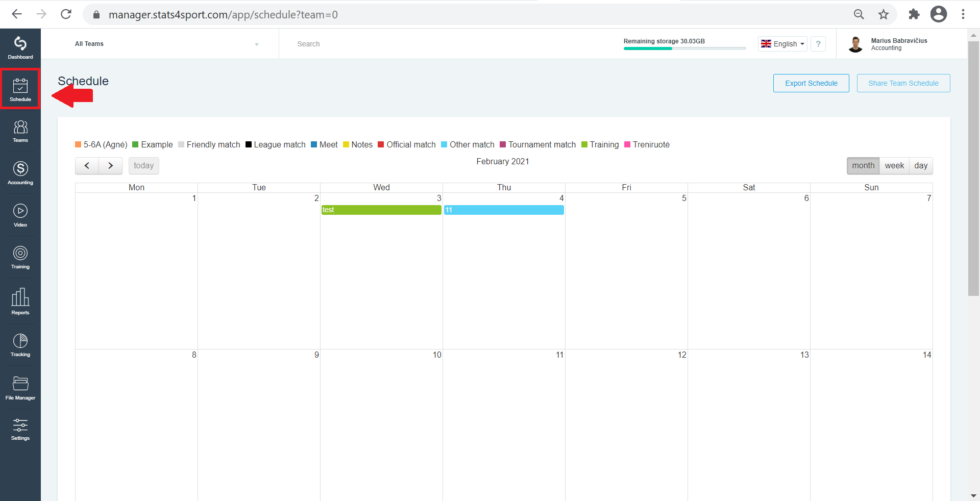Click Export Schedule button
The width and height of the screenshot is (980, 501).
811,83
